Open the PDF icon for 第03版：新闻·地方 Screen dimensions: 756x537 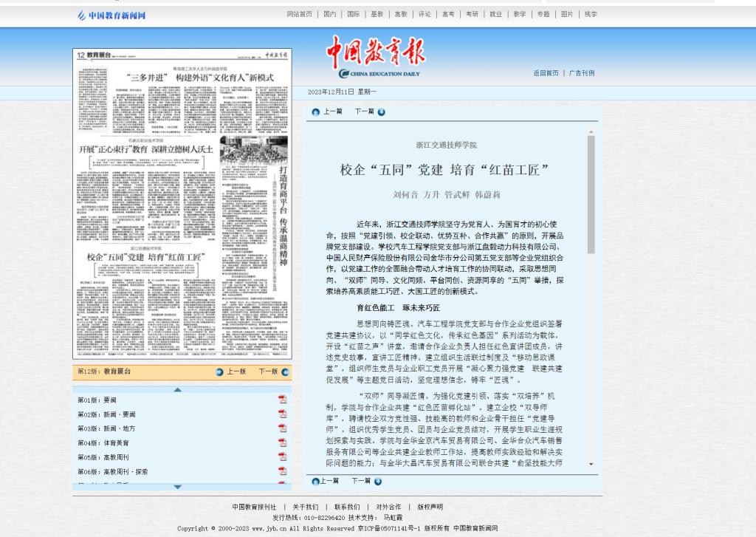(x=282, y=428)
